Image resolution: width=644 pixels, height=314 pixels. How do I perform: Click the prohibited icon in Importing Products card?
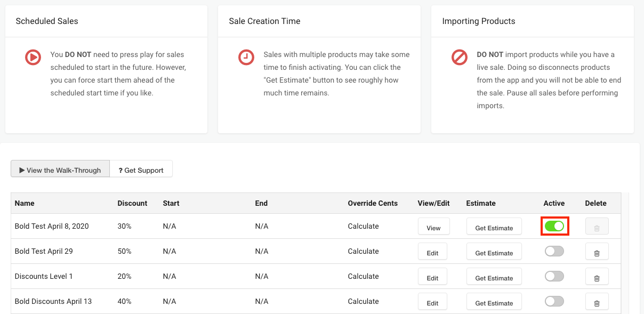point(460,57)
